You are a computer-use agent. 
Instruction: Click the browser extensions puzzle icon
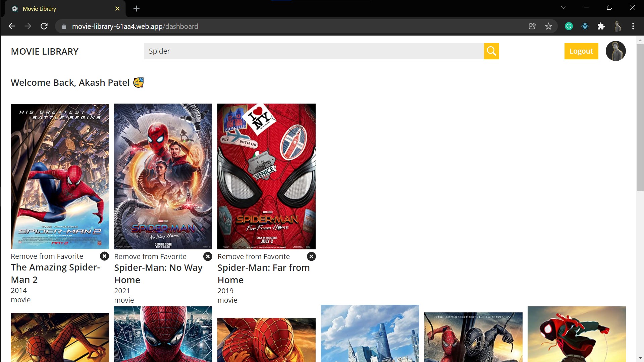[x=601, y=26]
